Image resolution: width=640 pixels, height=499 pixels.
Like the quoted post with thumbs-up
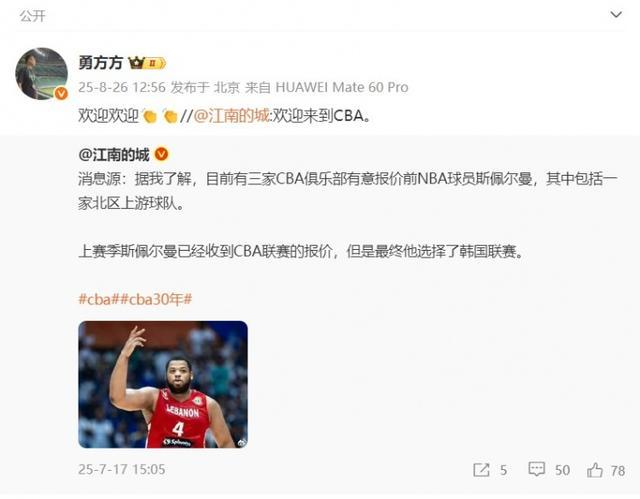coord(595,470)
